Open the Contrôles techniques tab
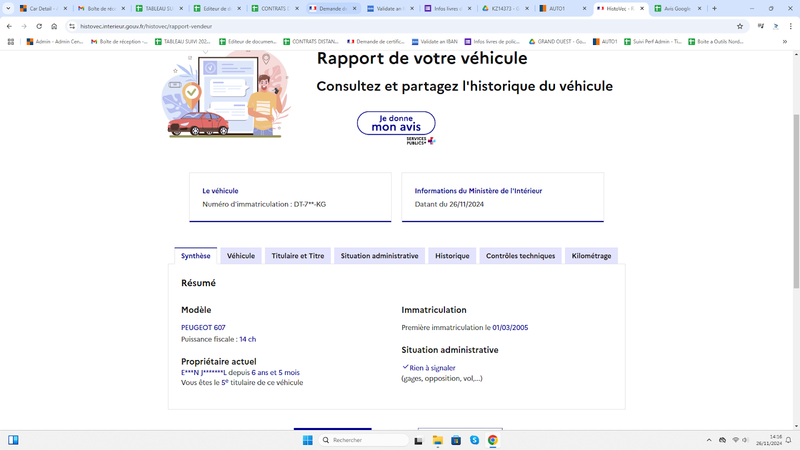Screen dimensions: 800x450 520,256
